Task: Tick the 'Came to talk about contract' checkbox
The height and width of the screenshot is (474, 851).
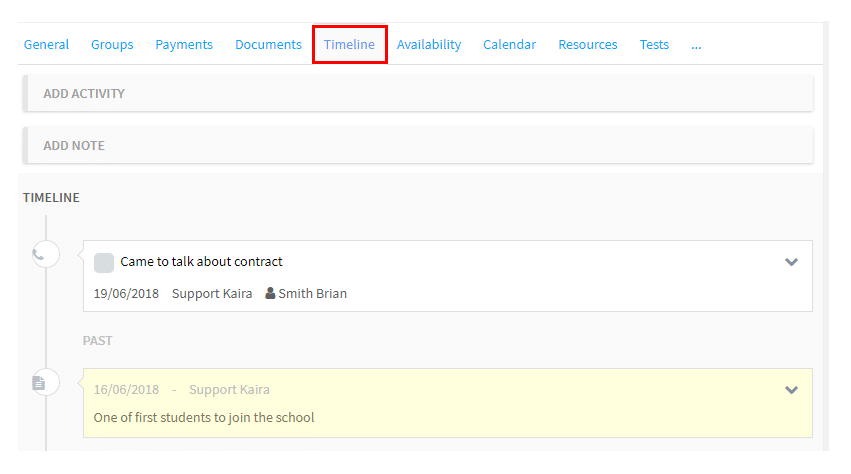Action: [104, 262]
